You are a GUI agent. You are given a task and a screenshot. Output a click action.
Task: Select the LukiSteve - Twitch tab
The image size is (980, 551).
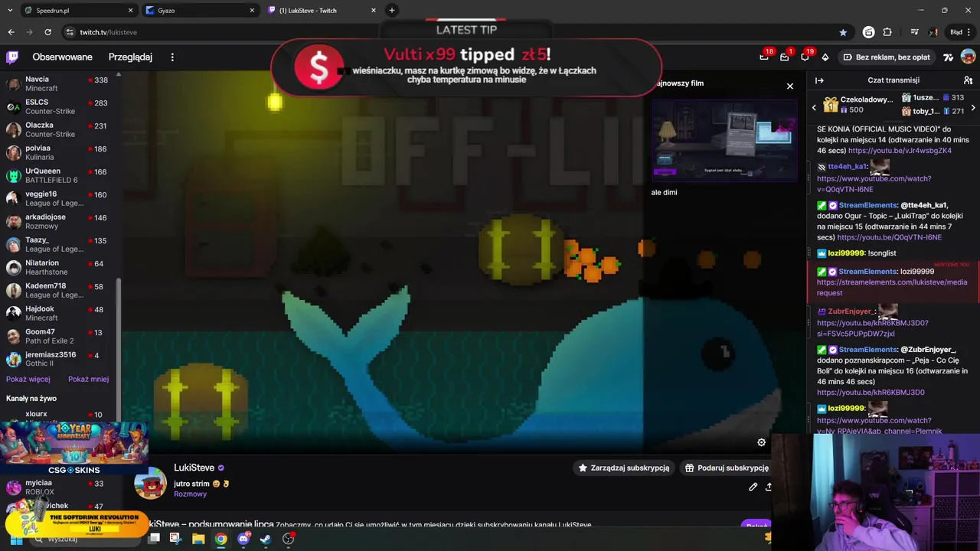[x=322, y=10]
